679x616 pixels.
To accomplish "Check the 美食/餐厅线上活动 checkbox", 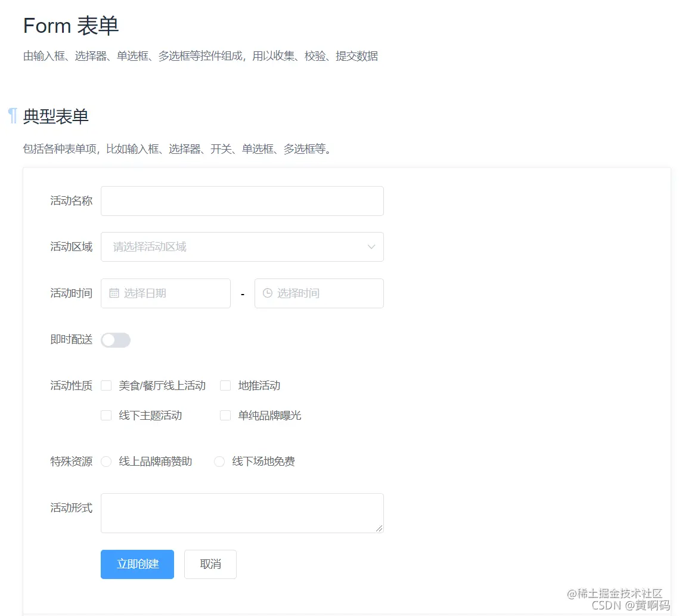I will (x=106, y=386).
